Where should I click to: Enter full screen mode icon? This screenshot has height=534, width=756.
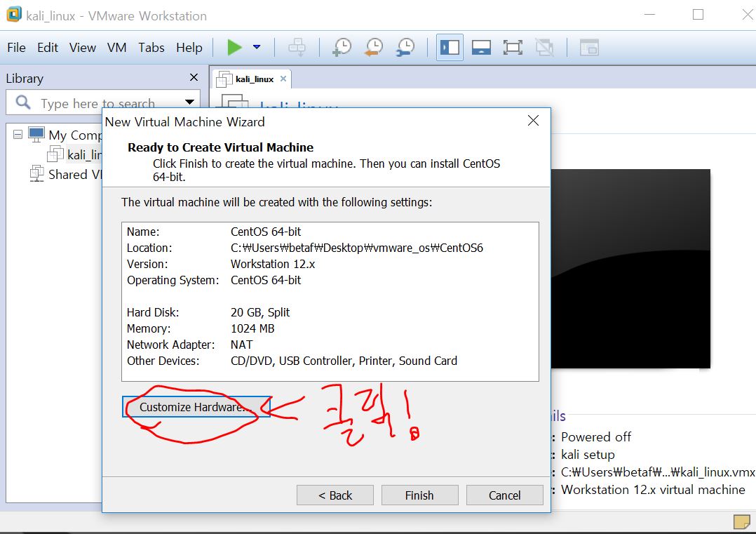point(513,47)
